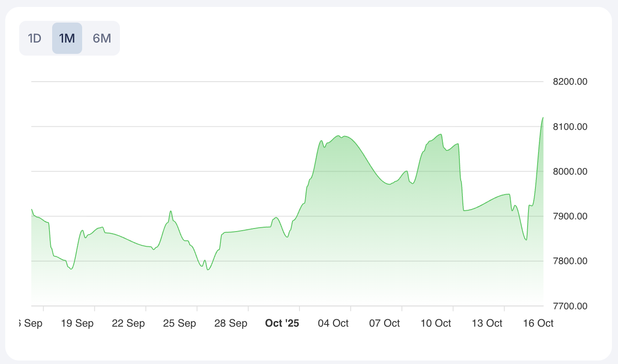The height and width of the screenshot is (364, 618).
Task: Switch chart to 6M range
Action: click(x=102, y=38)
